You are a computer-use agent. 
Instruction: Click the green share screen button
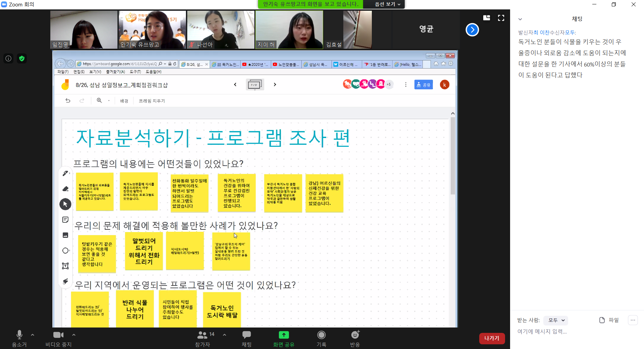284,338
